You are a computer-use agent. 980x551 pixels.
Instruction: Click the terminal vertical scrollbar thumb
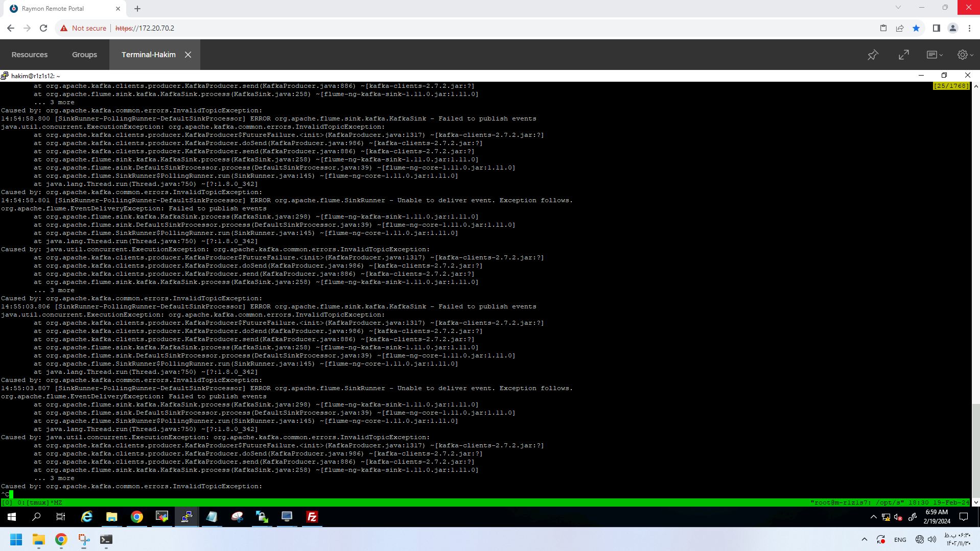(976, 450)
